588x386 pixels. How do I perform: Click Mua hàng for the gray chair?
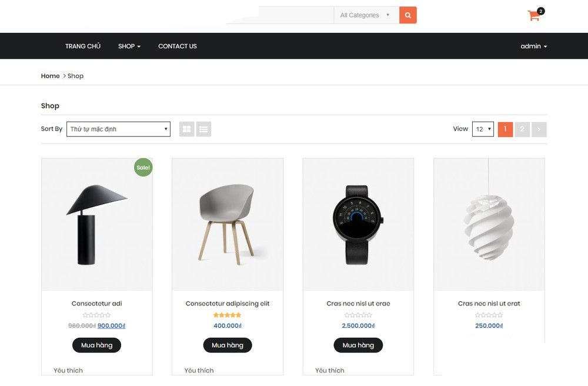228,345
